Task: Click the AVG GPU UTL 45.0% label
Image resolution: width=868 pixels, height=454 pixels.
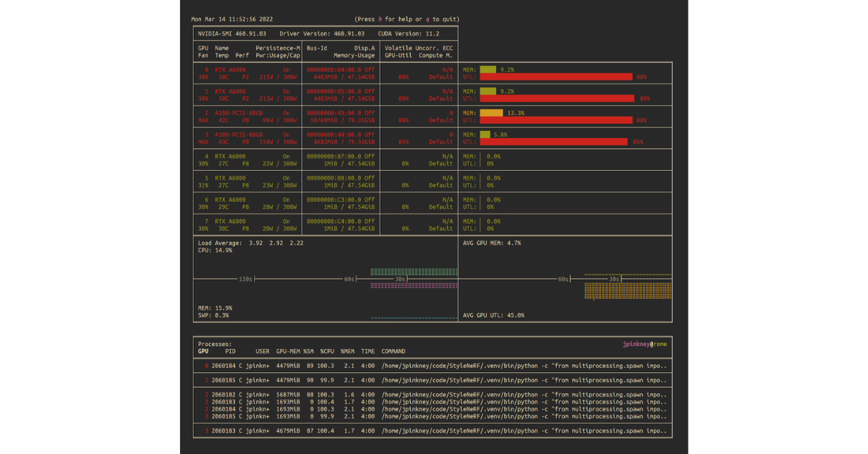Action: (x=493, y=315)
